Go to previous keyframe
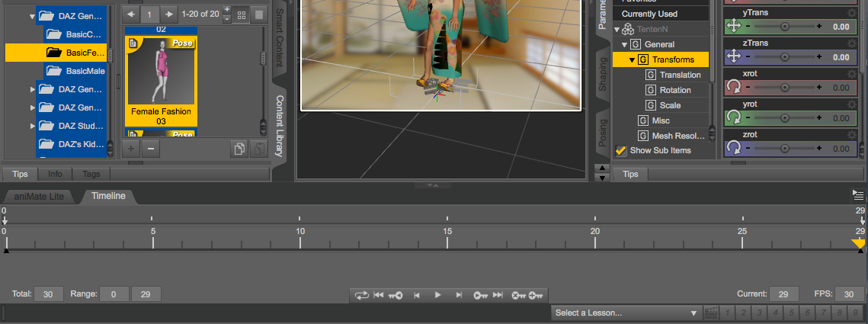 point(396,295)
